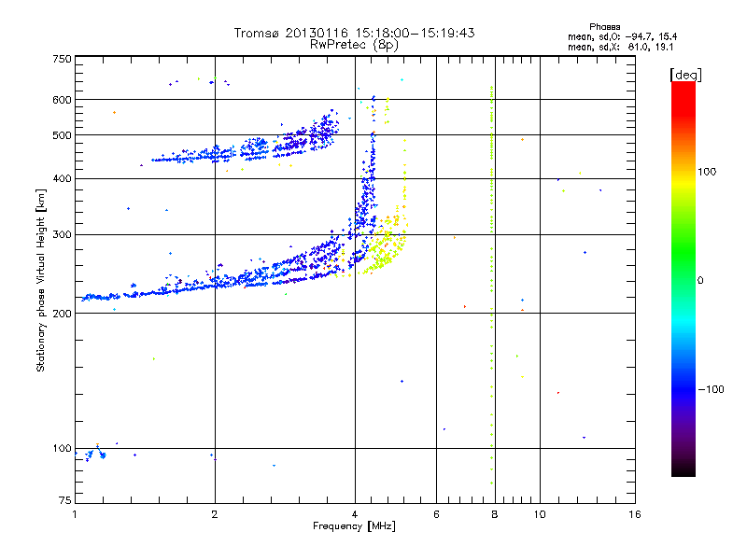Select the 'mean, sd,X: 81.0, 19.1' line

coord(620,48)
